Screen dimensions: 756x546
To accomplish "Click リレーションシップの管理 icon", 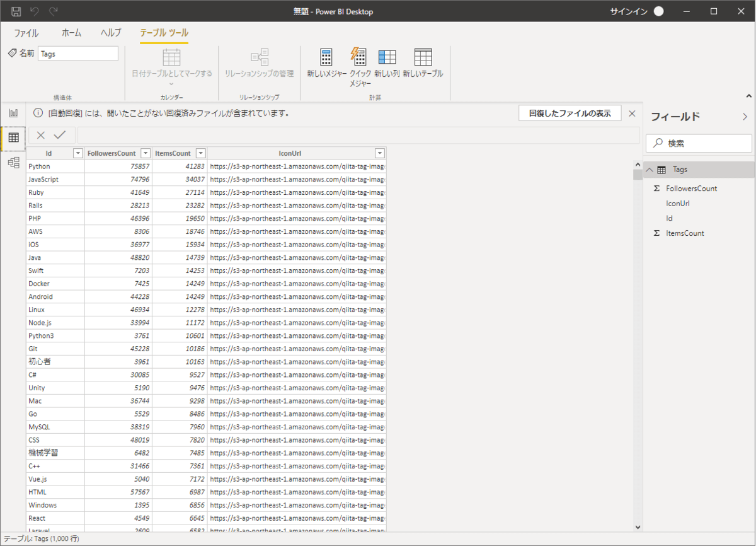I will point(260,57).
